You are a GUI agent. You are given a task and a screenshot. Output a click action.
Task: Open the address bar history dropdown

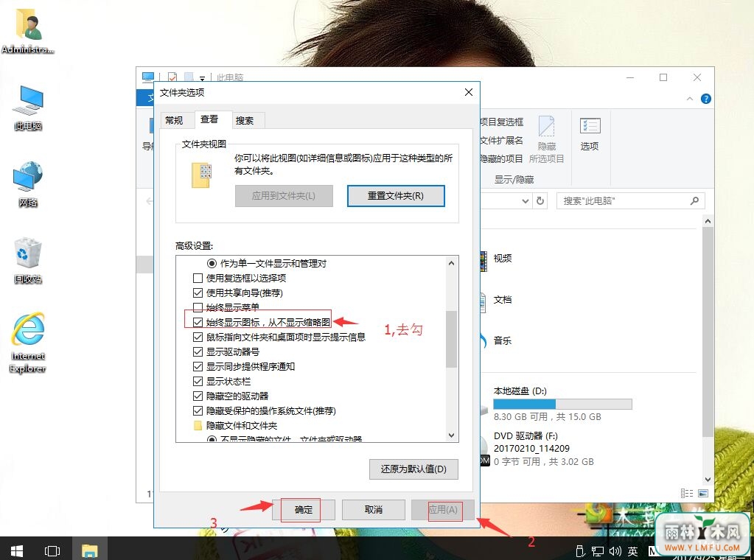tap(526, 201)
